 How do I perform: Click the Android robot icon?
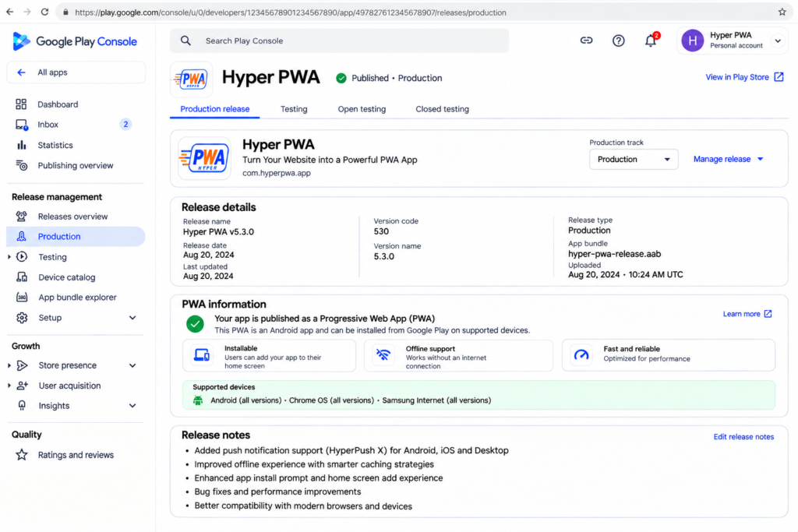tap(198, 400)
